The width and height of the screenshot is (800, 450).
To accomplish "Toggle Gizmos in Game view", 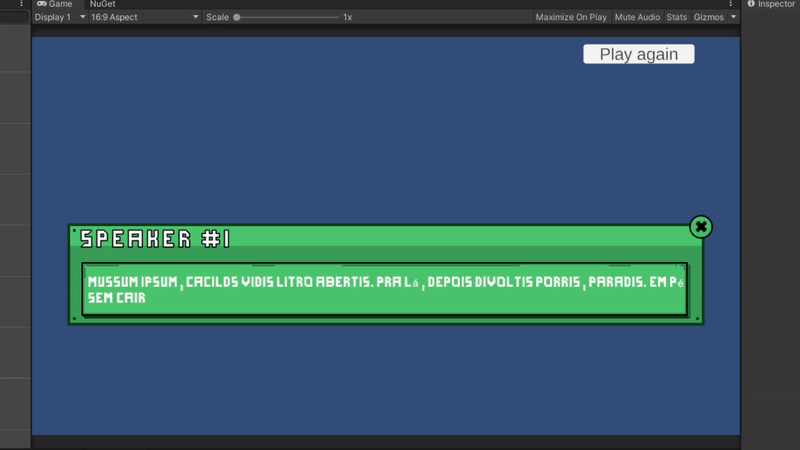I will coord(708,17).
